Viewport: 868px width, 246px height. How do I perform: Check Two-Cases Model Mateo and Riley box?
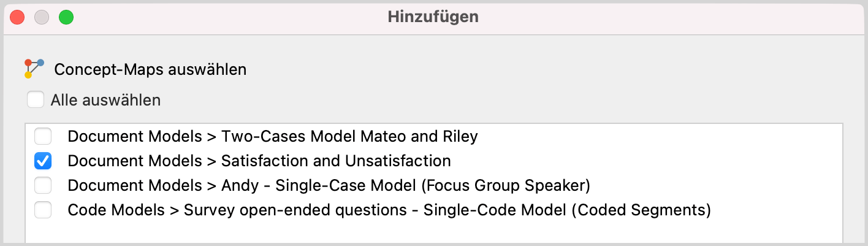43,136
